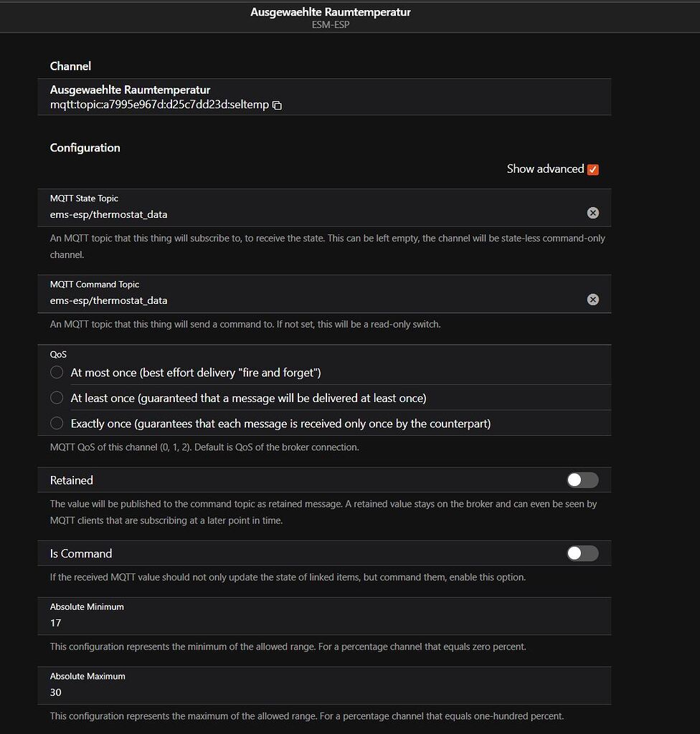Click the Retained label text
Image resolution: width=700 pixels, height=734 pixels.
(x=70, y=480)
